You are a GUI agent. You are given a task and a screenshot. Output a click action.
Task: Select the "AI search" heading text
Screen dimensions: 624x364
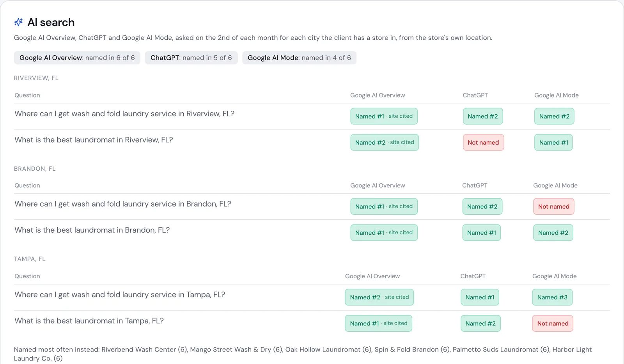click(x=51, y=22)
